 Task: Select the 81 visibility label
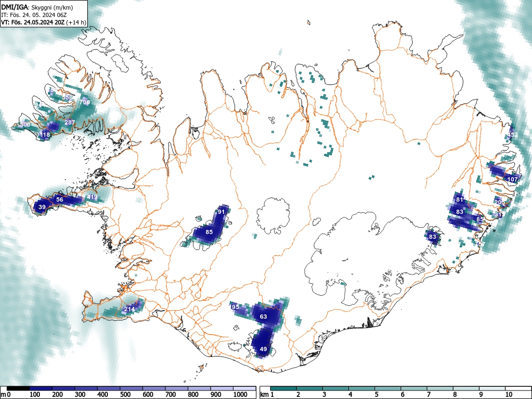(460, 199)
